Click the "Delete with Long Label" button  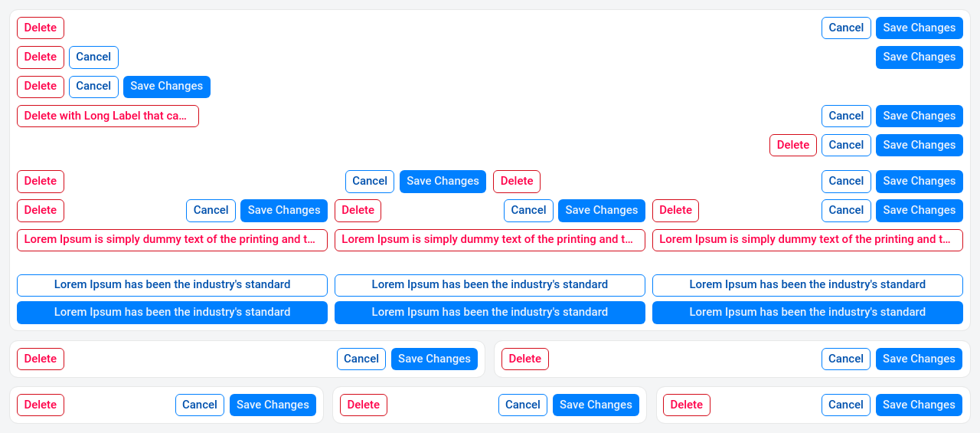coord(107,116)
